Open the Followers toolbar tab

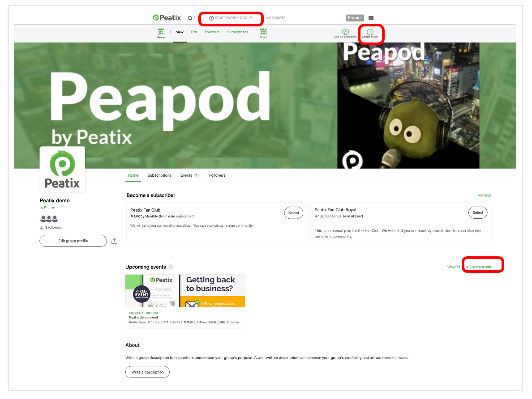click(212, 32)
